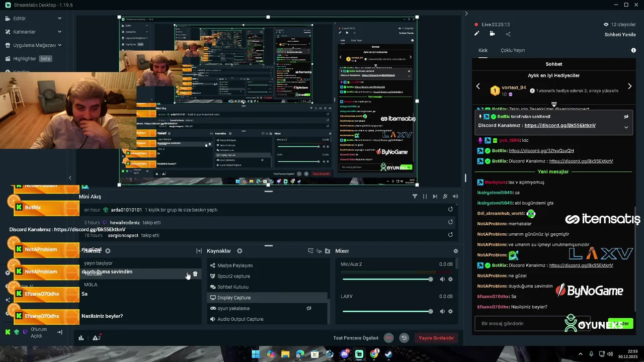Screen dimensions: 644x362
Task: Share the stream with the share icon
Action: click(508, 34)
